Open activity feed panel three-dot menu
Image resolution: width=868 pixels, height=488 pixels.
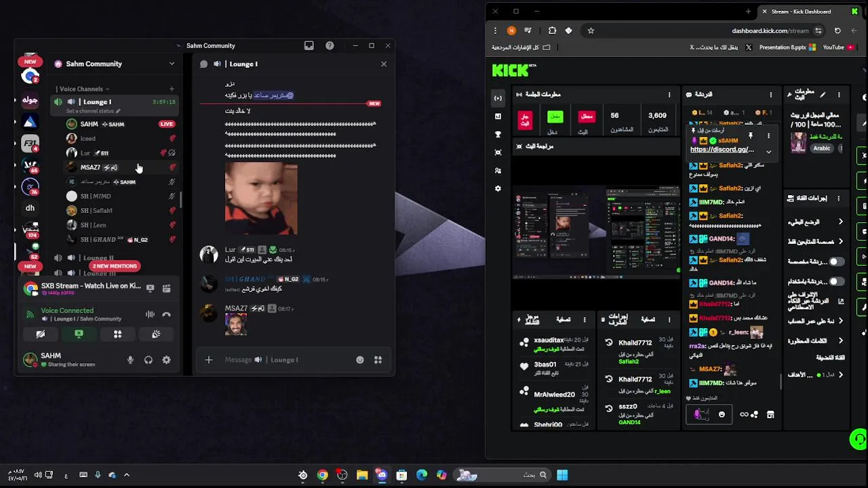pyautogui.click(x=585, y=319)
